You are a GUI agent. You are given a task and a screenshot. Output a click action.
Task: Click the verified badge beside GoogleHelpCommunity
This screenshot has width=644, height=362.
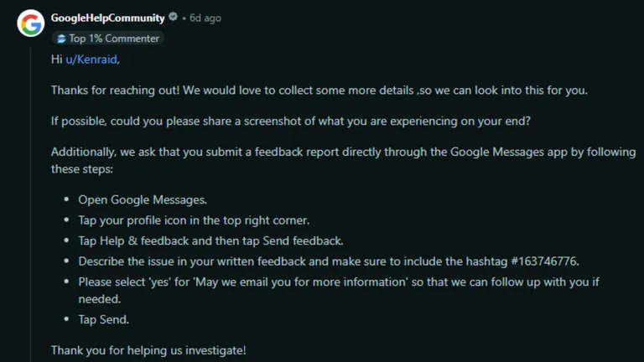pos(174,17)
